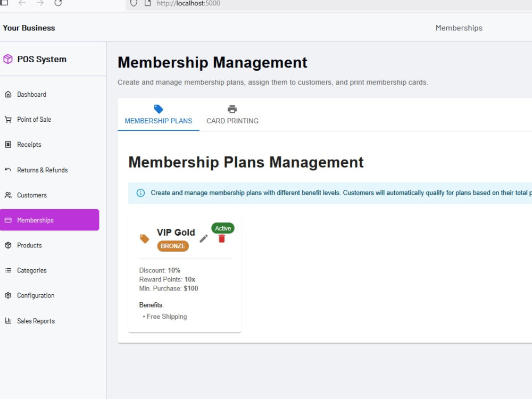The height and width of the screenshot is (399, 532).
Task: Click the POS System cube logo icon
Action: [8, 60]
